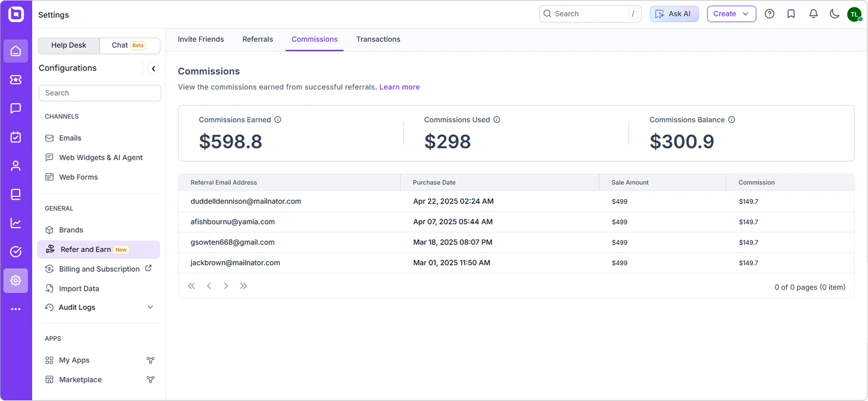Screen dimensions: 868x401
Task: Open Refer and Earn settings
Action: [x=99, y=249]
